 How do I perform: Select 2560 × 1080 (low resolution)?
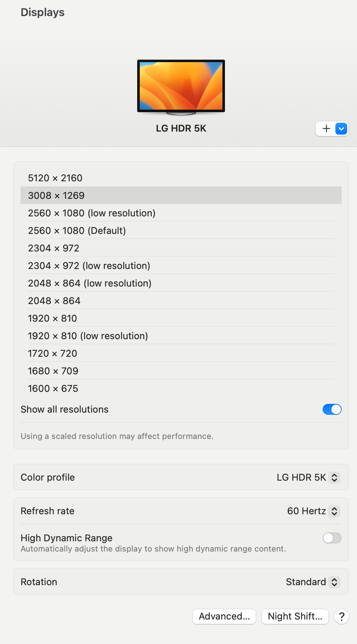91,213
